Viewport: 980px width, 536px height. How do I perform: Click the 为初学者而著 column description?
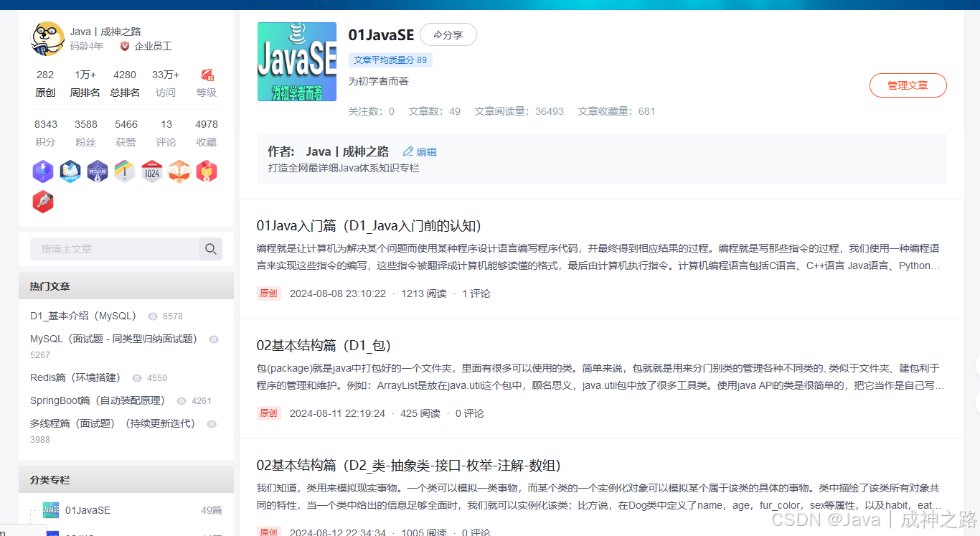(x=378, y=81)
